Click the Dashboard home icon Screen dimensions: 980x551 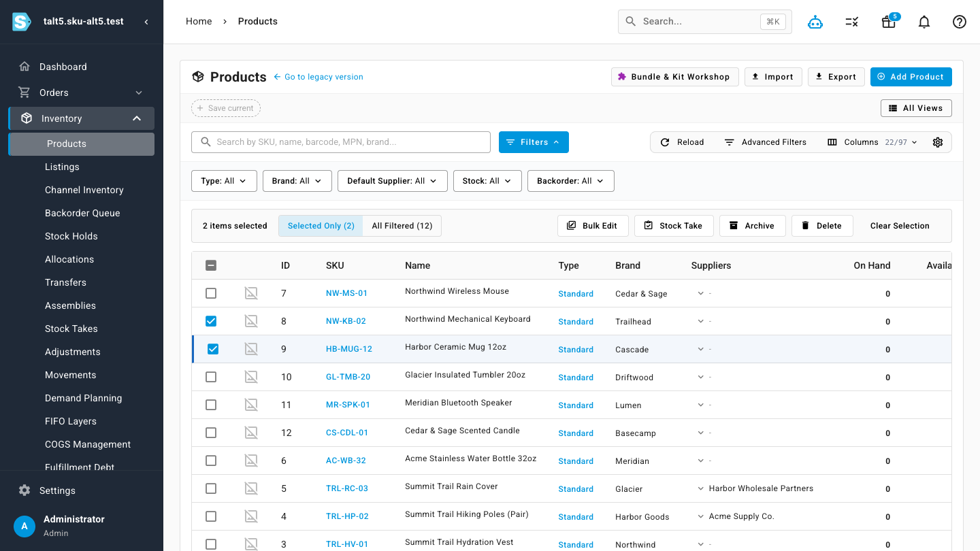click(24, 67)
